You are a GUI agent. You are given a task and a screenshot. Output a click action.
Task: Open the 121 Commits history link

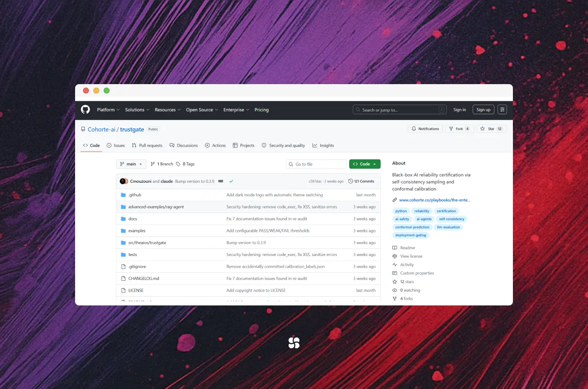click(x=361, y=181)
